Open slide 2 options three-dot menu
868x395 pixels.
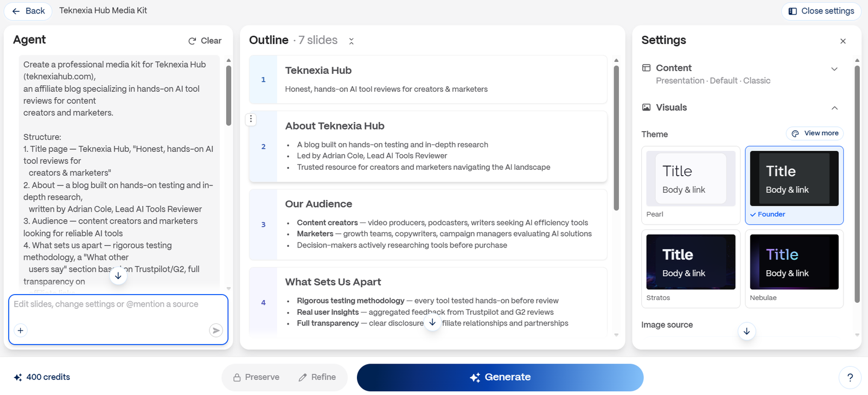tap(251, 119)
